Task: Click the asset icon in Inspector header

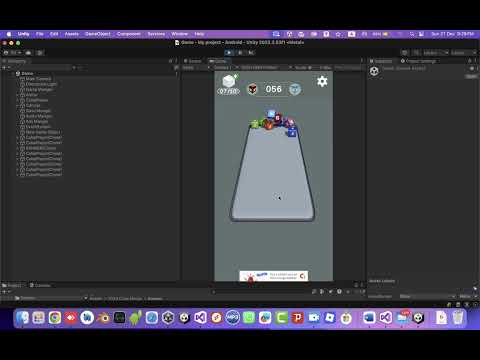Action: coord(374,71)
